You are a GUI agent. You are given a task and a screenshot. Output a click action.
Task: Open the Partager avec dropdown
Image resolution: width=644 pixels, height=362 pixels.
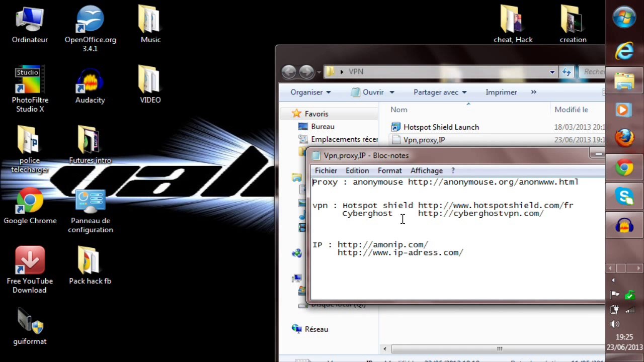coord(440,92)
